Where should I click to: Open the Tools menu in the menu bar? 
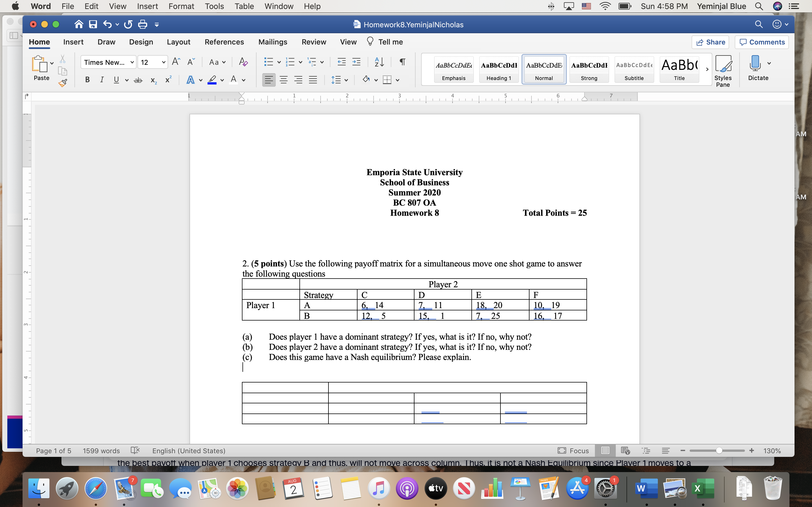click(x=214, y=6)
